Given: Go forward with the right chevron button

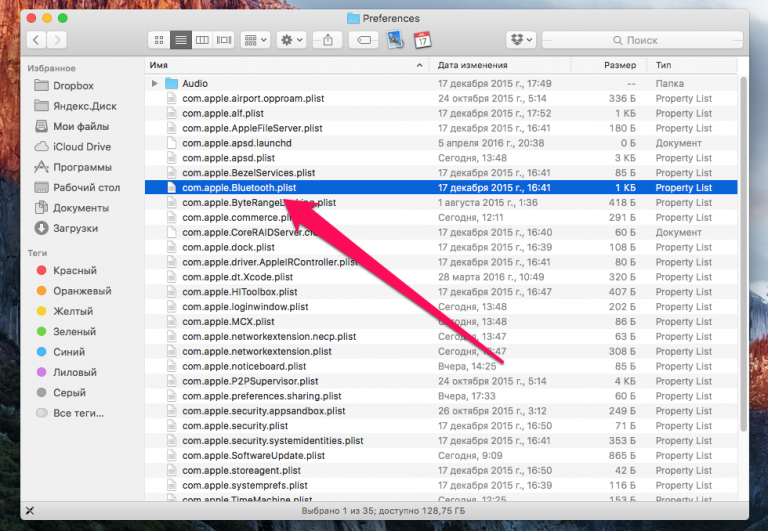Looking at the screenshot, I should pos(57,40).
